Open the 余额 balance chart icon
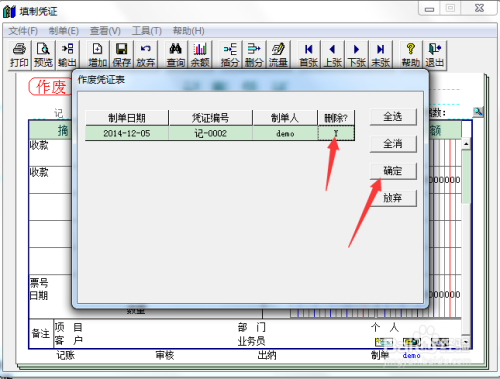500x379 pixels. [x=200, y=55]
